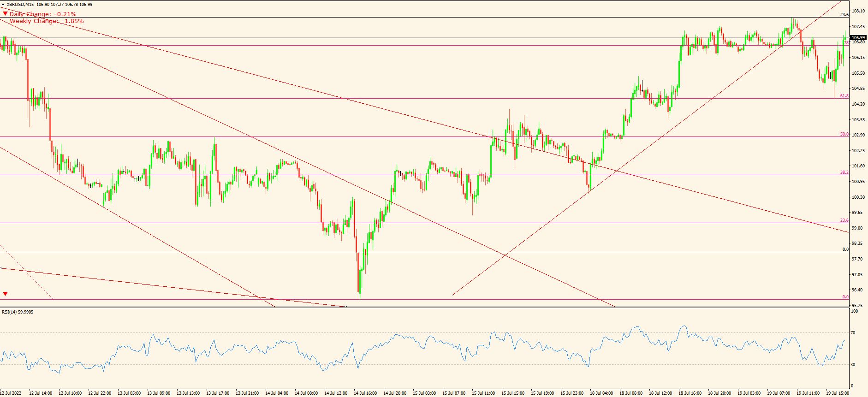Select the pink Fibonacci 38.2 level label
This screenshot has width=868, height=397.
[x=844, y=172]
